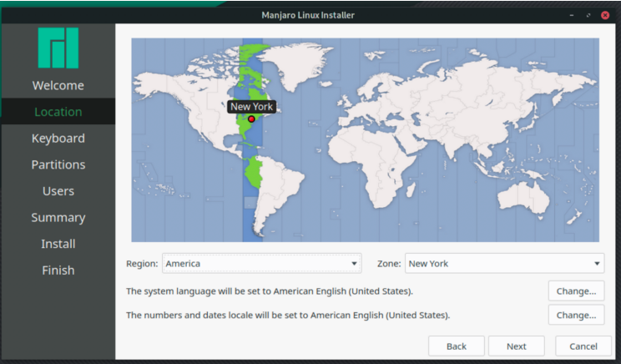Click the Manjaro logo in the sidebar
621x364 pixels.
pos(58,48)
